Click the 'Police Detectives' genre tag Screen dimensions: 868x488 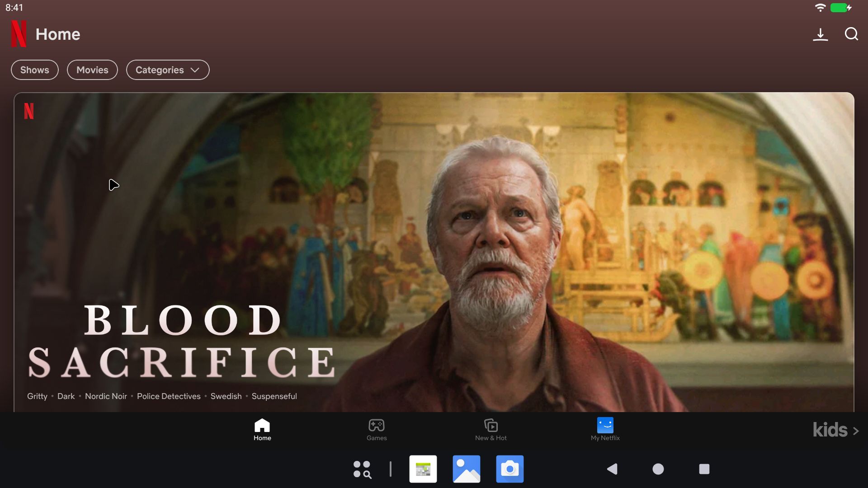pos(169,396)
